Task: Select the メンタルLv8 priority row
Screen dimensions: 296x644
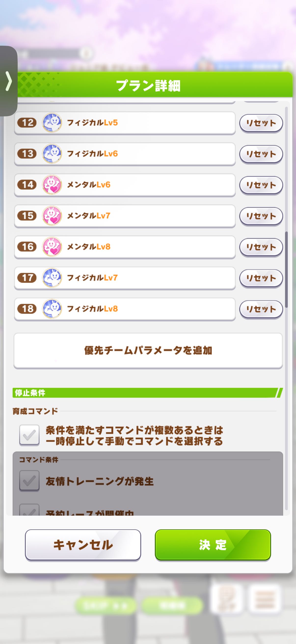Action: [x=150, y=247]
